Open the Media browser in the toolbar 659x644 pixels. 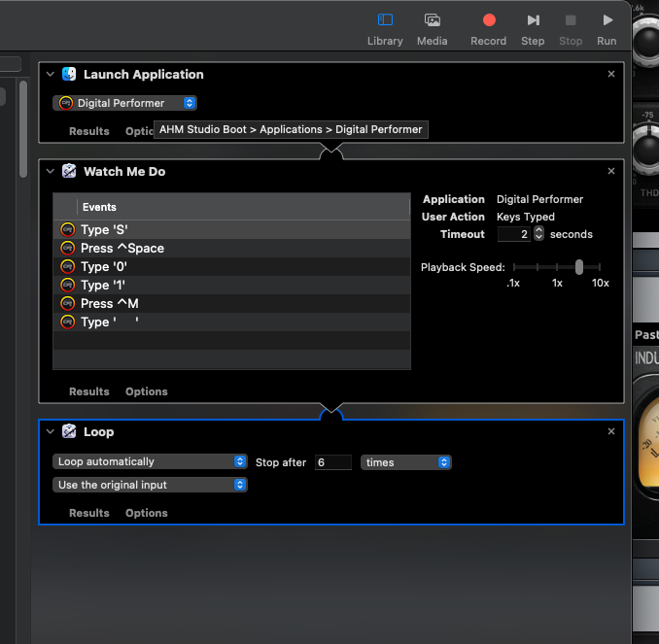433,29
